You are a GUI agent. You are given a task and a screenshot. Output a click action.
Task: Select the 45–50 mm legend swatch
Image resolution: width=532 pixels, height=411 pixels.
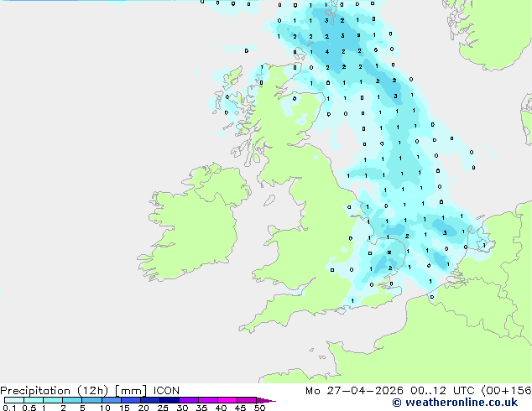click(247, 400)
